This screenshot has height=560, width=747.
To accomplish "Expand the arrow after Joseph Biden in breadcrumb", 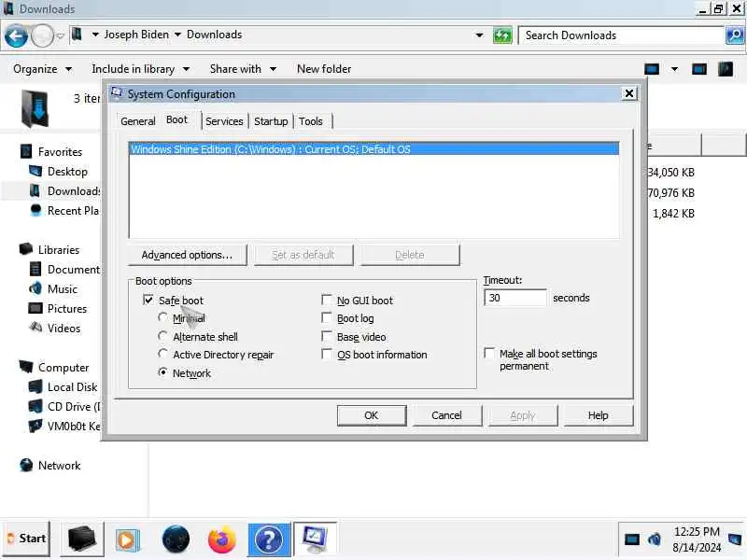I will [177, 35].
